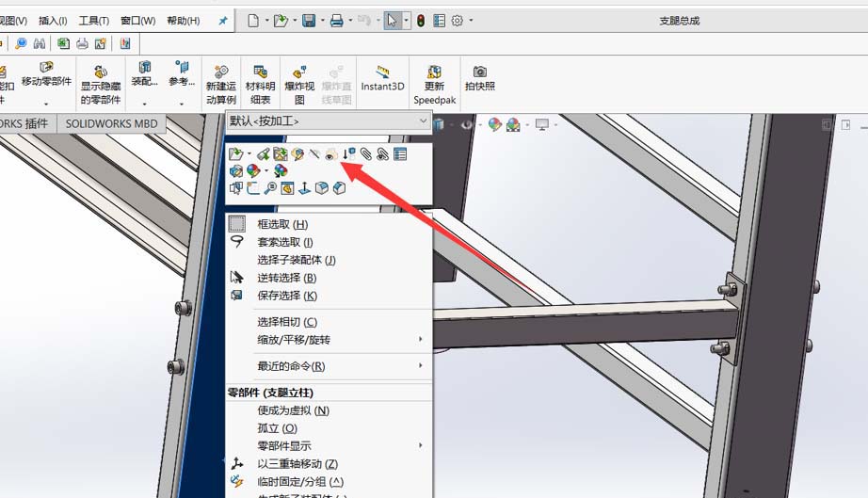Expand the Save dropdown arrow
Viewport: 868px width, 498px height.
(x=323, y=21)
